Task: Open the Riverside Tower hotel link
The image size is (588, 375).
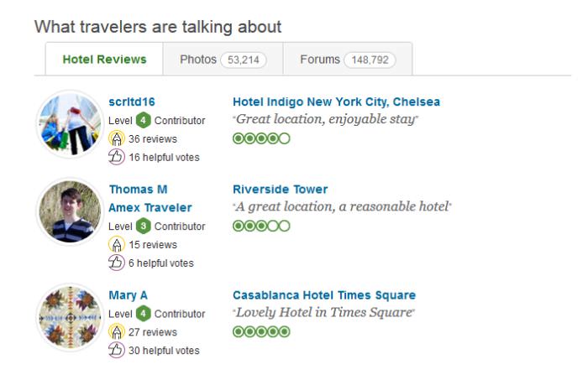Action: click(x=280, y=190)
